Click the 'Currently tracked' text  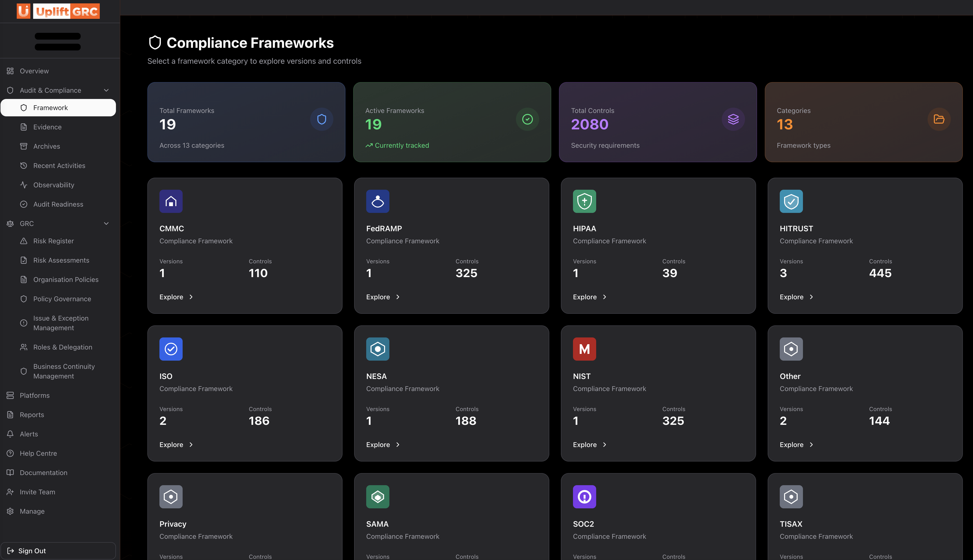pyautogui.click(x=402, y=145)
